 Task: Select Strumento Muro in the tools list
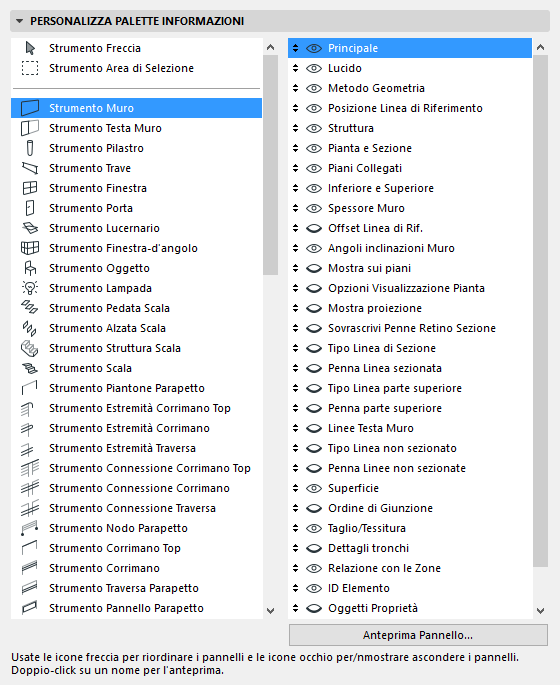[136, 108]
